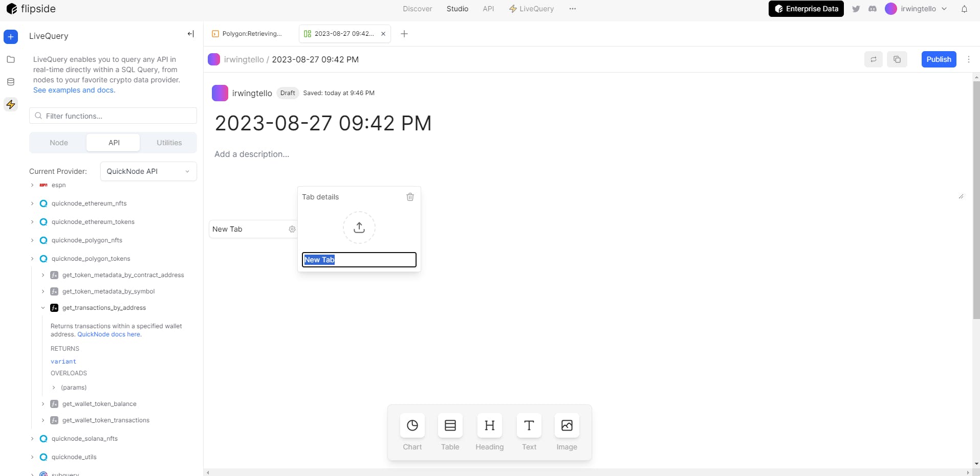This screenshot has height=476, width=980.
Task: Open Discord icon in top bar
Action: [x=873, y=9]
